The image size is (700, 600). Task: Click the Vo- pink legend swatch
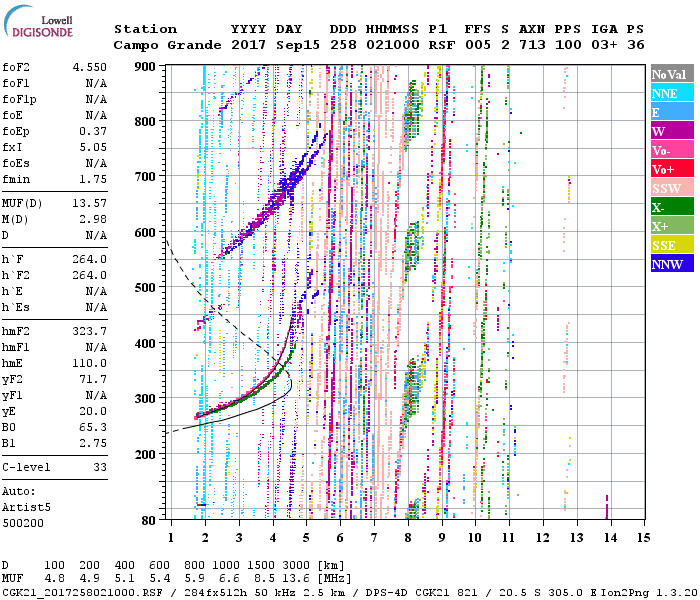pyautogui.click(x=669, y=150)
